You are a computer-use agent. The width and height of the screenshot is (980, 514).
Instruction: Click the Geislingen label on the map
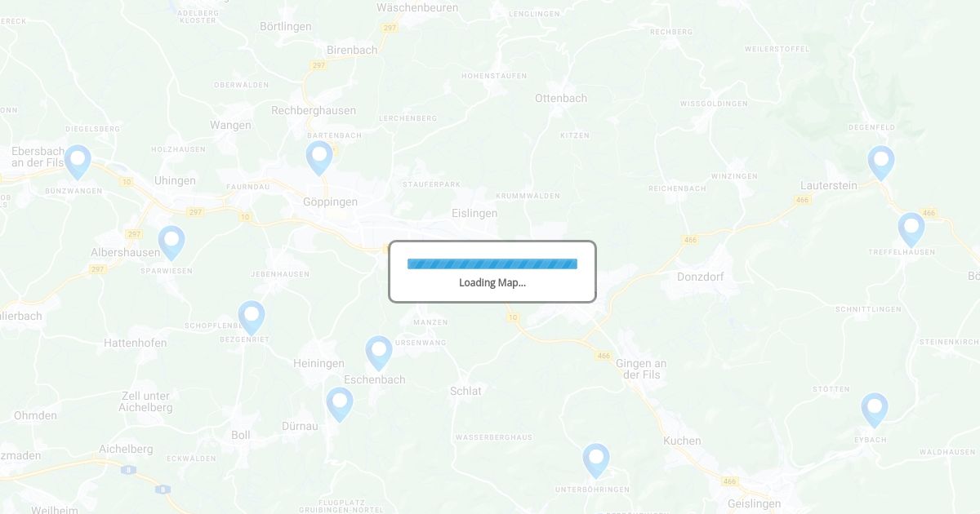(x=754, y=503)
